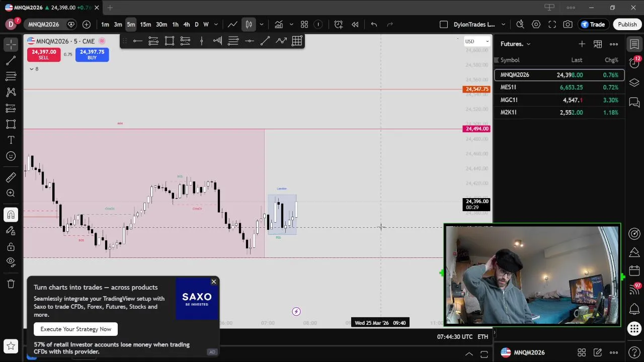This screenshot has height=362, width=644.
Task: Switch to the 4h timeframe
Action: pyautogui.click(x=186, y=24)
